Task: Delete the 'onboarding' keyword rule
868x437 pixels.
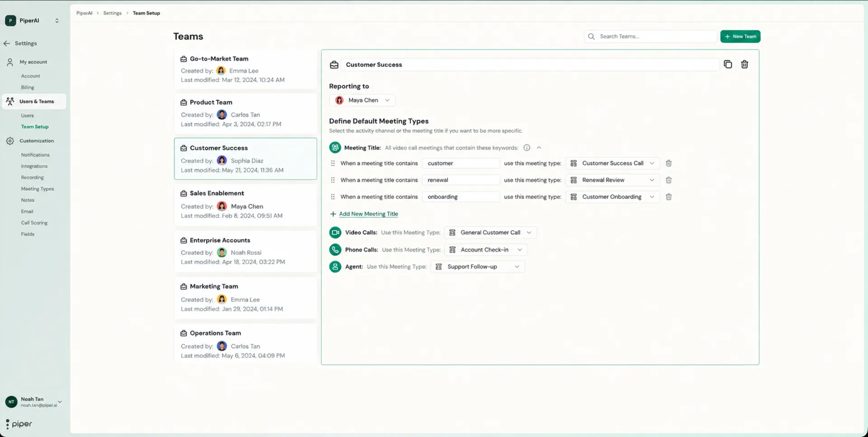Action: tap(669, 197)
